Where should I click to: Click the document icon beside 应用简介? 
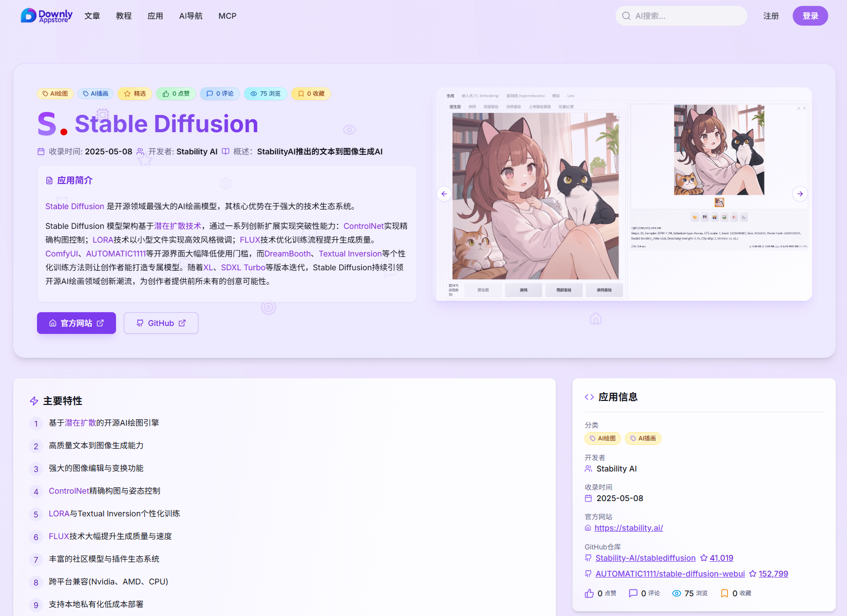49,181
